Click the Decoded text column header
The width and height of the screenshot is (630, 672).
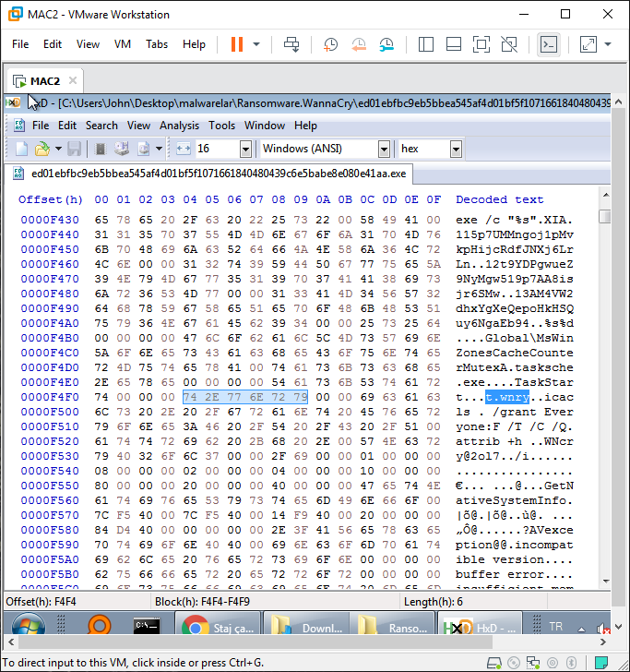pos(499,199)
